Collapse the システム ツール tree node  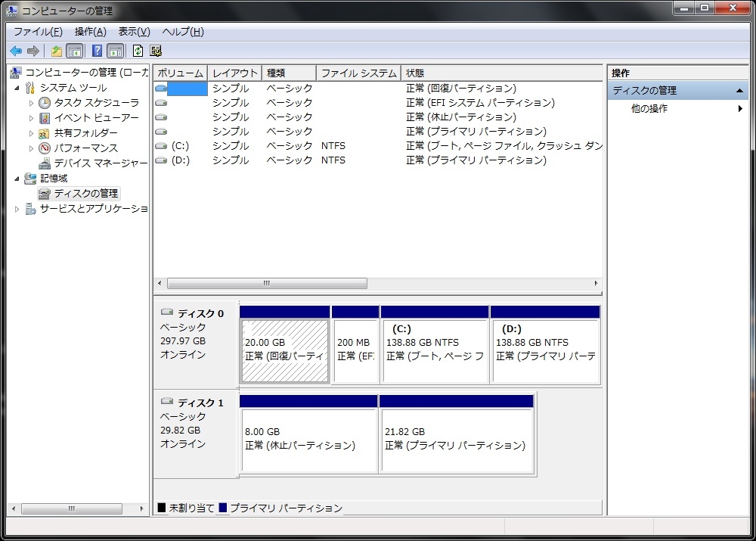[x=17, y=88]
